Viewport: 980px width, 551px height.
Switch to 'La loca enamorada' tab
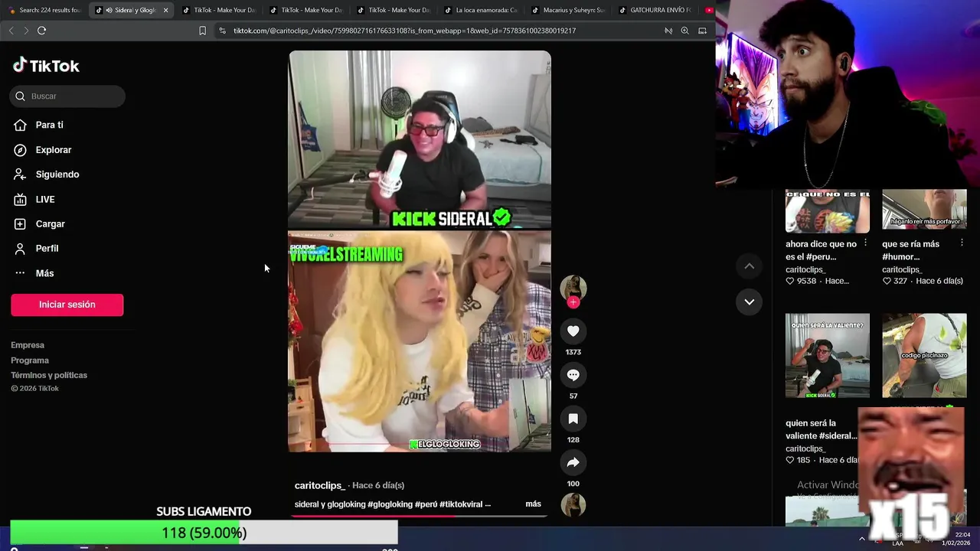(x=481, y=10)
